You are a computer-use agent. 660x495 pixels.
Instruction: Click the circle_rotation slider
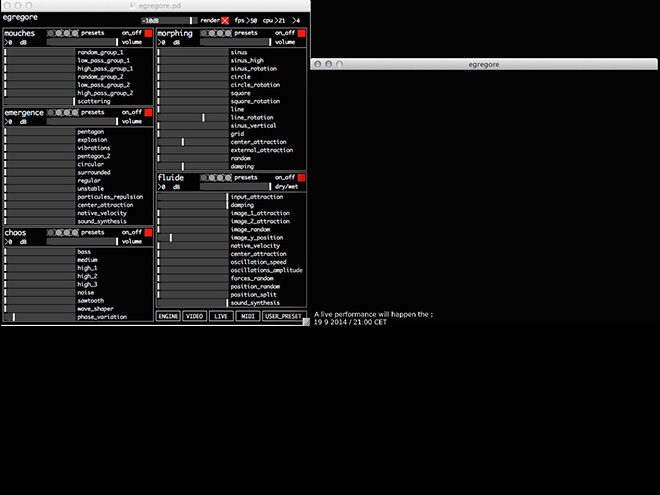point(193,85)
